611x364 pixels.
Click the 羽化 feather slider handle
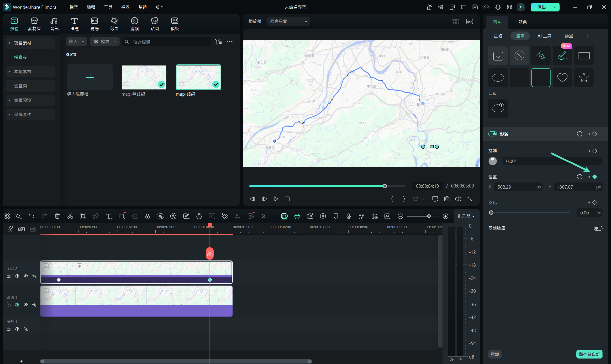[x=491, y=213]
